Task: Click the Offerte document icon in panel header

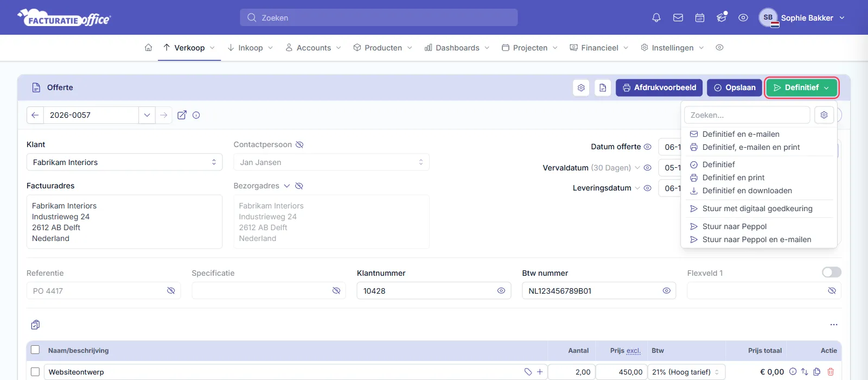Action: point(36,87)
